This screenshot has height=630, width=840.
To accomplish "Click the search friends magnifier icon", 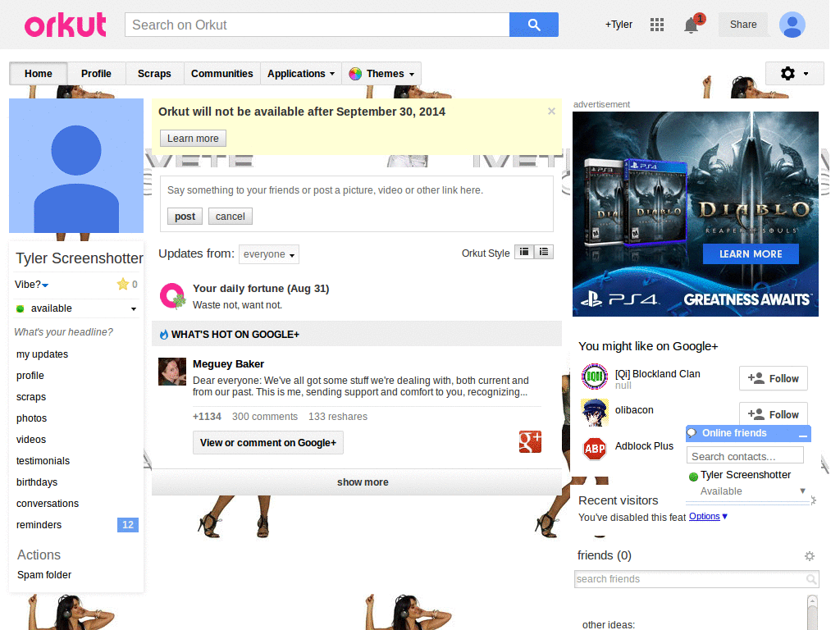I will point(811,579).
